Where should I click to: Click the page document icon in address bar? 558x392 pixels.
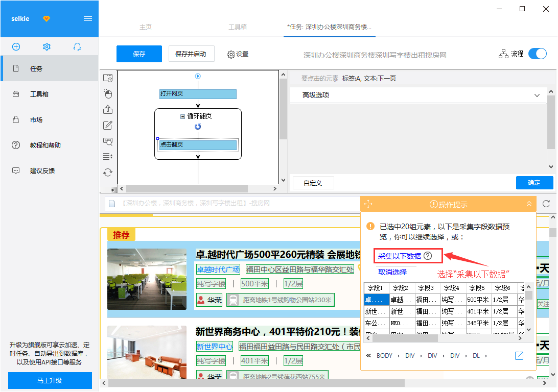112,203
